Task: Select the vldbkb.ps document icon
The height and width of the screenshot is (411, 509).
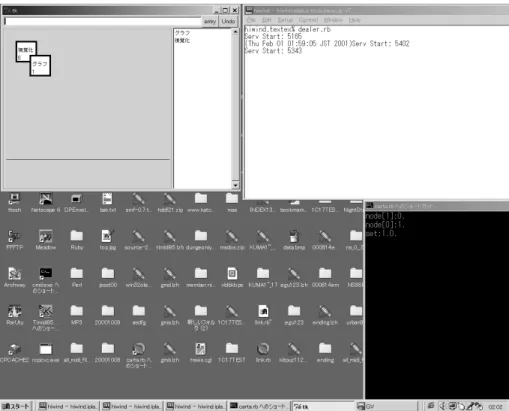Action: click(x=232, y=277)
